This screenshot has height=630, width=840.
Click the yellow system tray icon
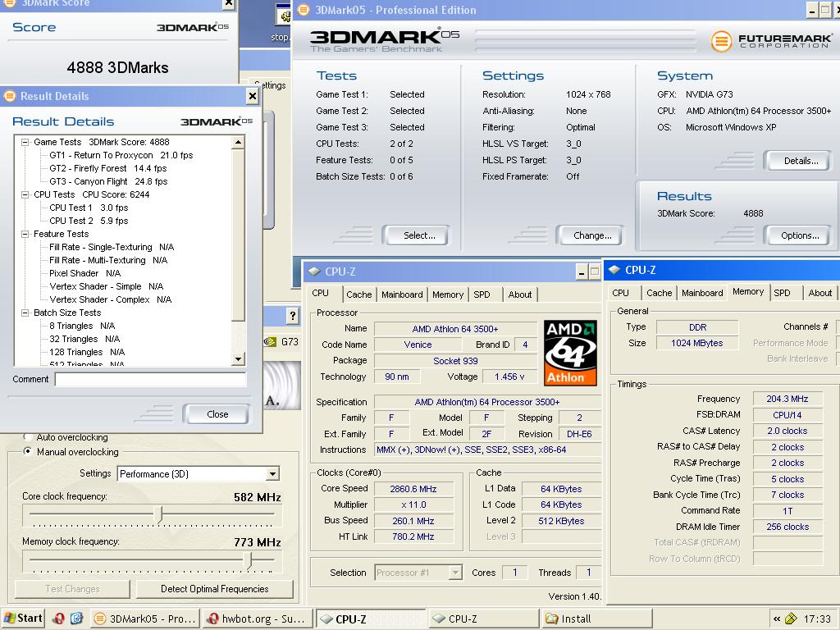791,619
